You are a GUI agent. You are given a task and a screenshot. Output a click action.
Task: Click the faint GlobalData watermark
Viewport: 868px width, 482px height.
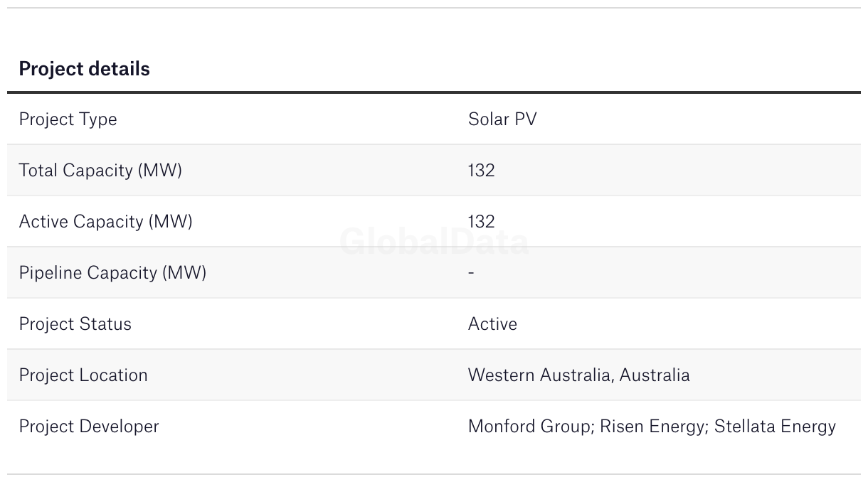(x=434, y=242)
